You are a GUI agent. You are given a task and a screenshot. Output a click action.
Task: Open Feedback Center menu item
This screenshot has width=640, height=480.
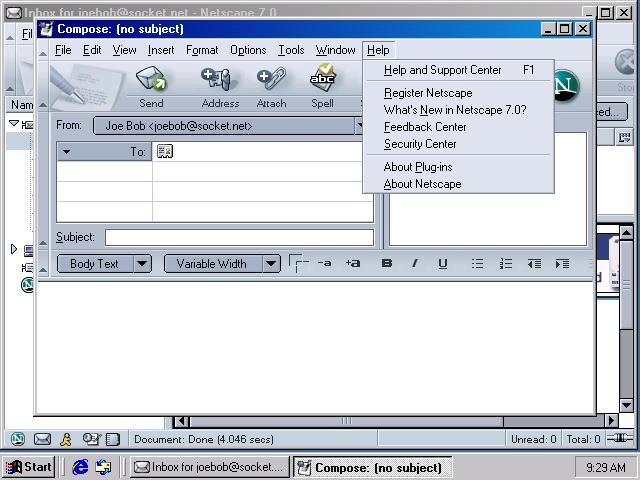click(x=458, y=127)
